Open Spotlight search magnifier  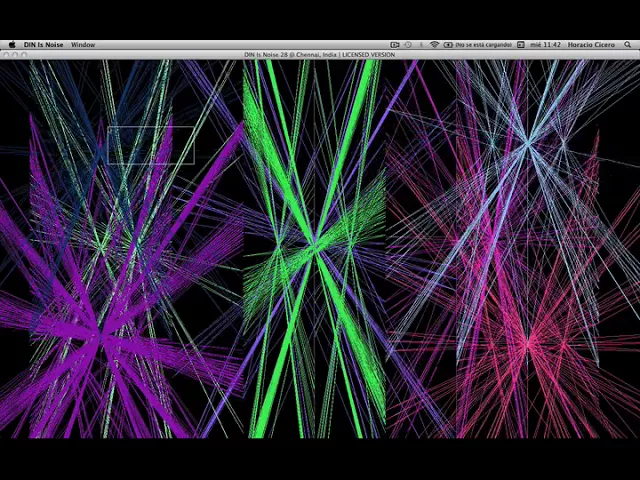[x=628, y=44]
